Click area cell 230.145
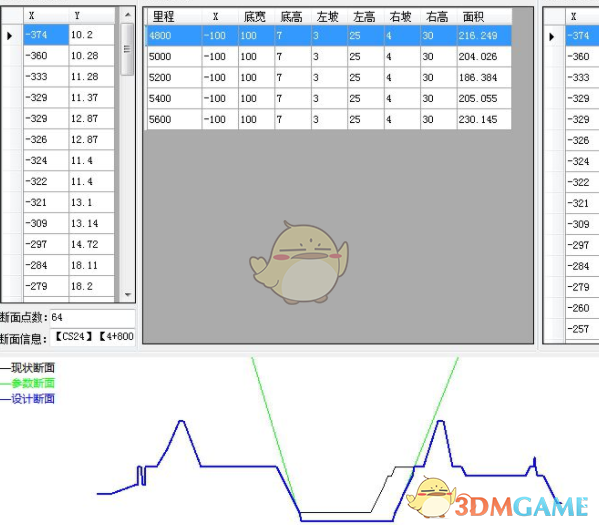The image size is (599, 525). 484,120
